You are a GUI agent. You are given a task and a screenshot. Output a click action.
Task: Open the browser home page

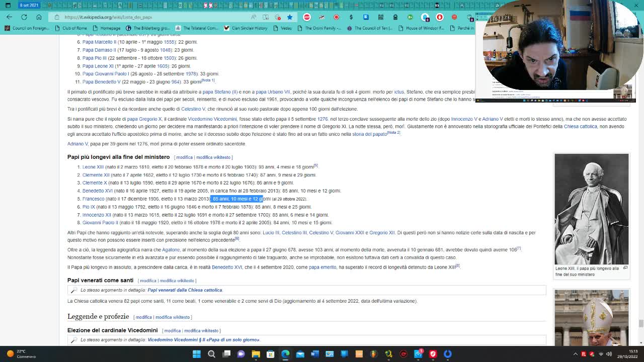coord(39,17)
